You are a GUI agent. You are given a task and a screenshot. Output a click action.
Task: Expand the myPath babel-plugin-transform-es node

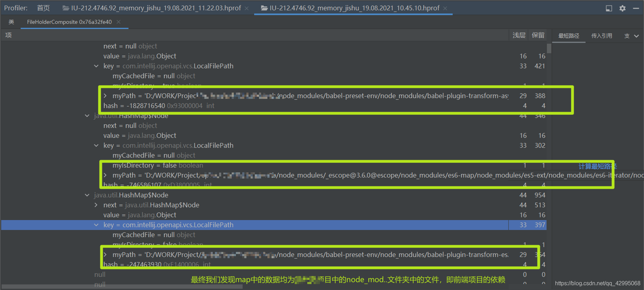tap(105, 255)
